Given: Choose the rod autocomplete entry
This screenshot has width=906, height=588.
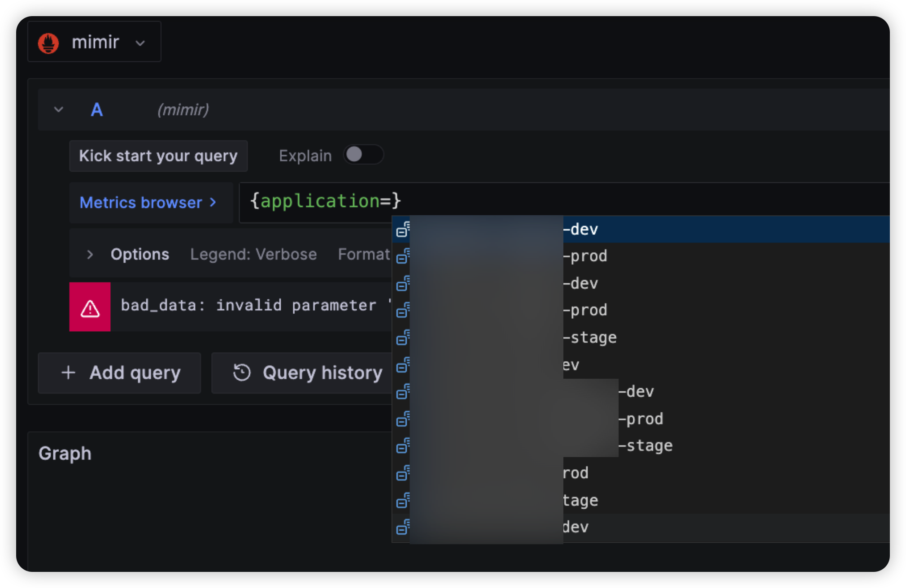Looking at the screenshot, I should pyautogui.click(x=575, y=473).
